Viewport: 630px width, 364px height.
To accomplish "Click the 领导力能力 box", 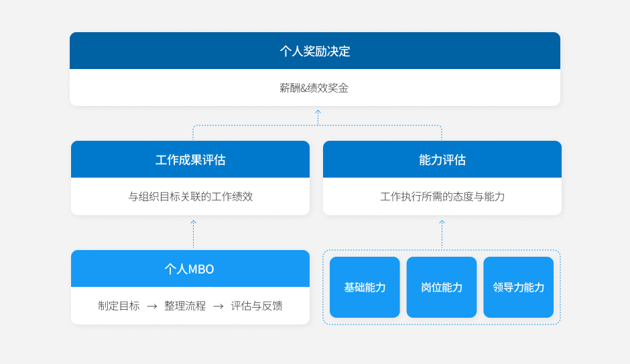I will pos(518,287).
